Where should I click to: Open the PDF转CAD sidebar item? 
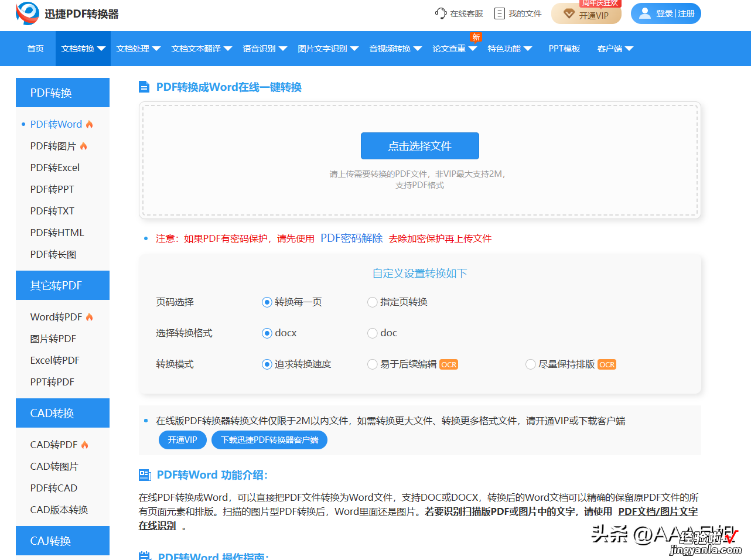tap(54, 488)
